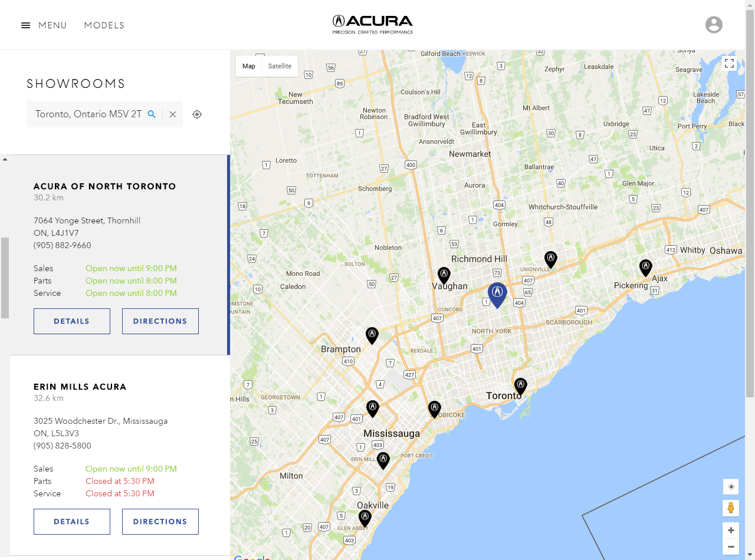Screen dimensions: 755x560
Task: Click phone number (905) 882-9660
Action: click(x=63, y=245)
